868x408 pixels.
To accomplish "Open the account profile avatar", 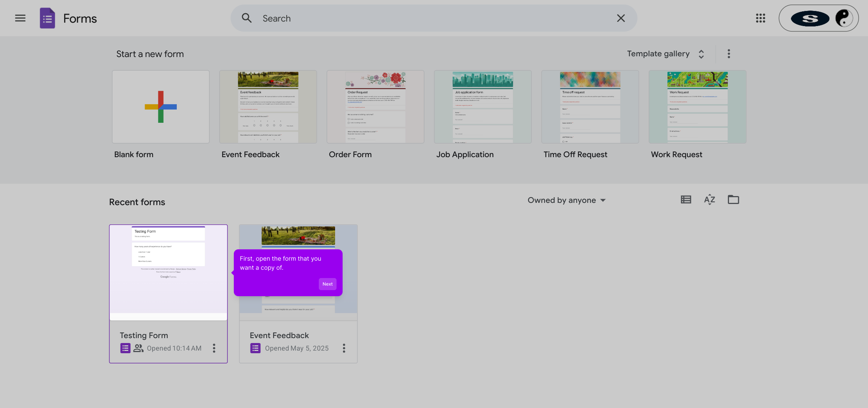I will [844, 18].
